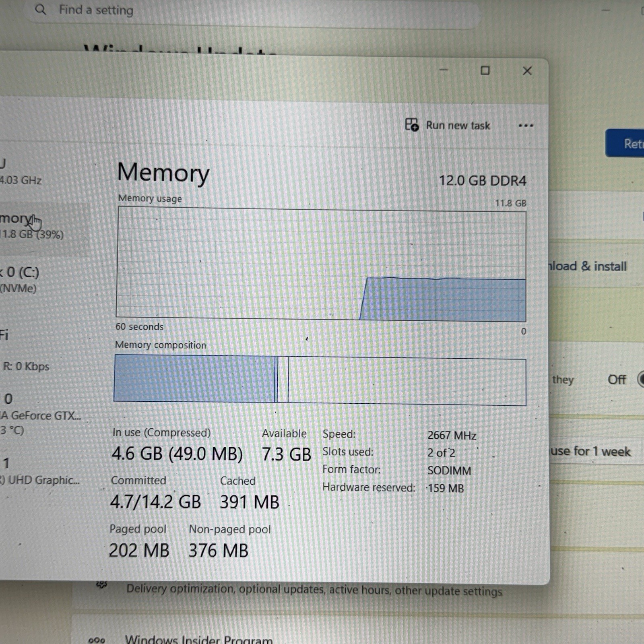The height and width of the screenshot is (644, 644).
Task: Click the Paged pool value 202 MB
Action: pos(139,550)
